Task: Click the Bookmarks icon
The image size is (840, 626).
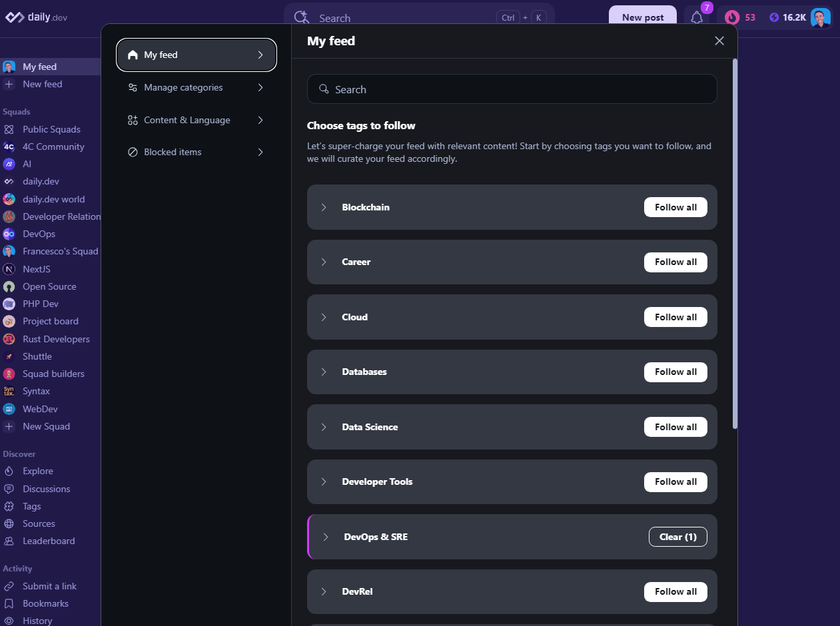Action: pos(9,603)
